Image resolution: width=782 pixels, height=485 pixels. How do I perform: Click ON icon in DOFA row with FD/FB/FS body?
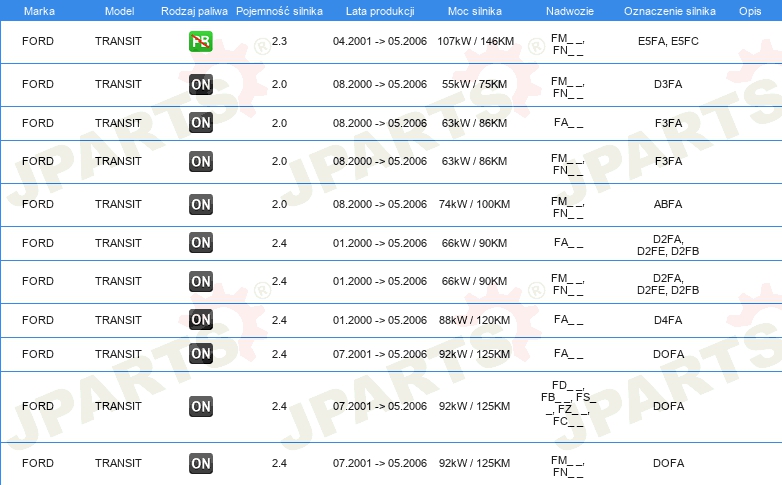201,406
